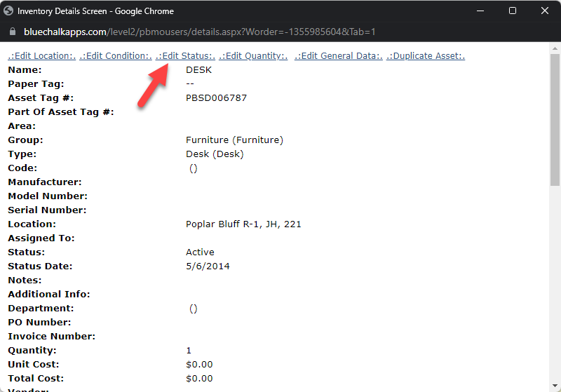Maximize the Inventory Details window
Screen dimensions: 561x392
(513, 11)
